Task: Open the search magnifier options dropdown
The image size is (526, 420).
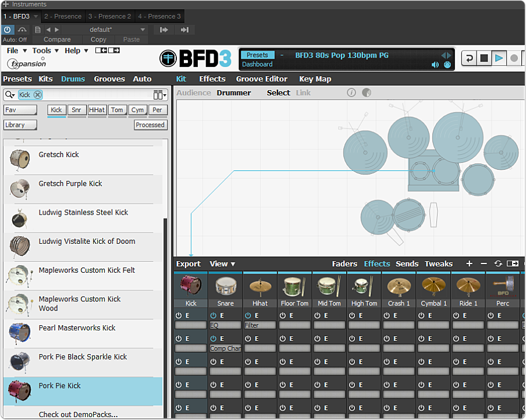Action: click(10, 95)
